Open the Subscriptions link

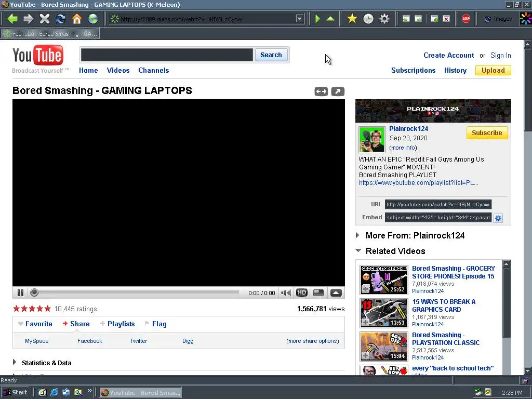pos(413,70)
